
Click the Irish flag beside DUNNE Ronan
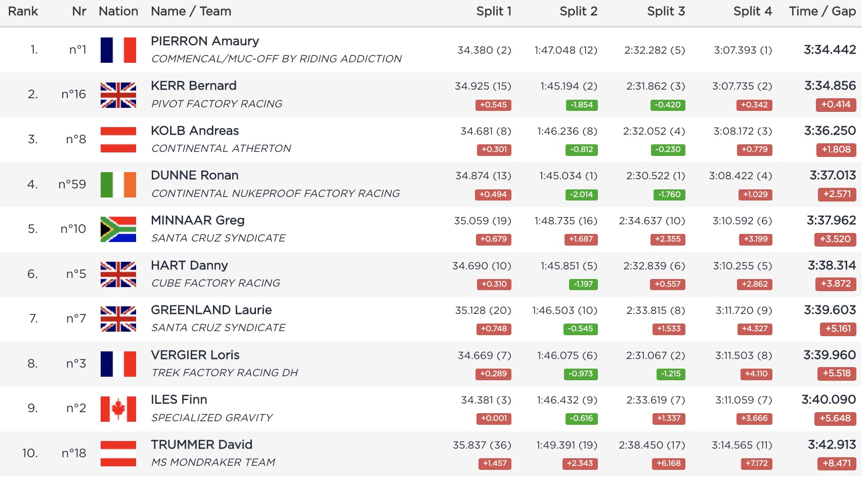118,185
